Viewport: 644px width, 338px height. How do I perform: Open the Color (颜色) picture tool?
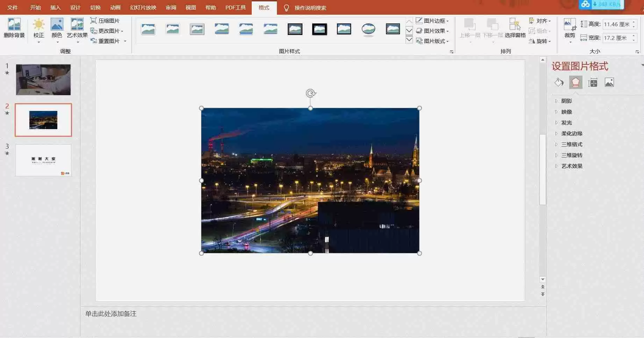pos(57,28)
